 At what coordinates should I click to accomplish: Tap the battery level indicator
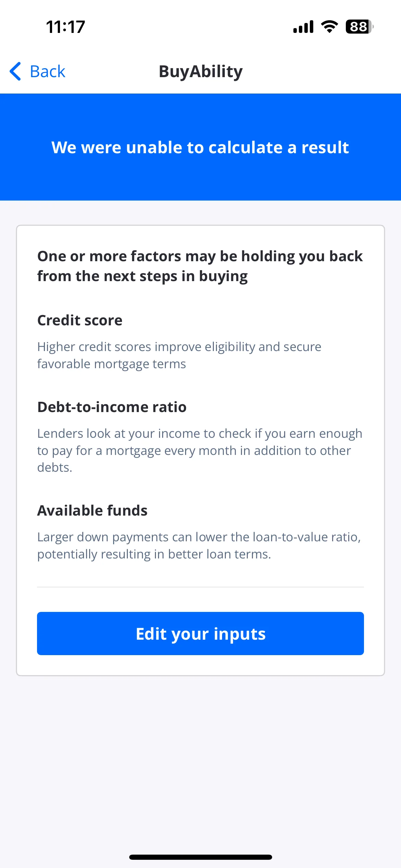360,27
